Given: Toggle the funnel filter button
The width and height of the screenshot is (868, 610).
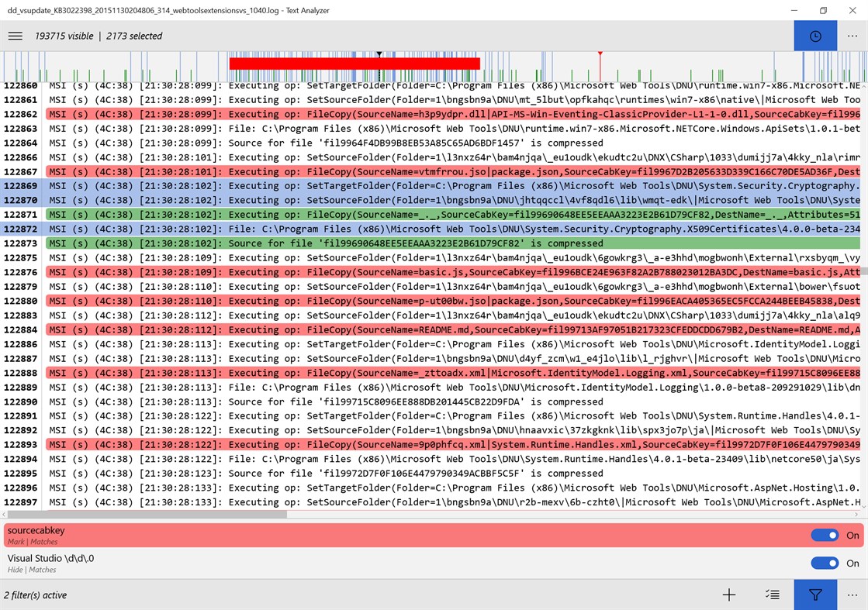Looking at the screenshot, I should point(814,594).
